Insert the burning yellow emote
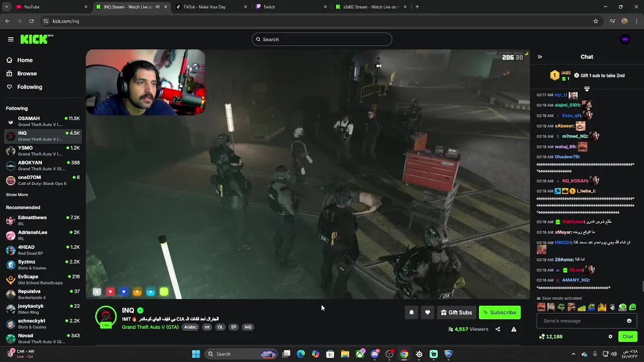Screen dimensions: 644x362 [602, 307]
